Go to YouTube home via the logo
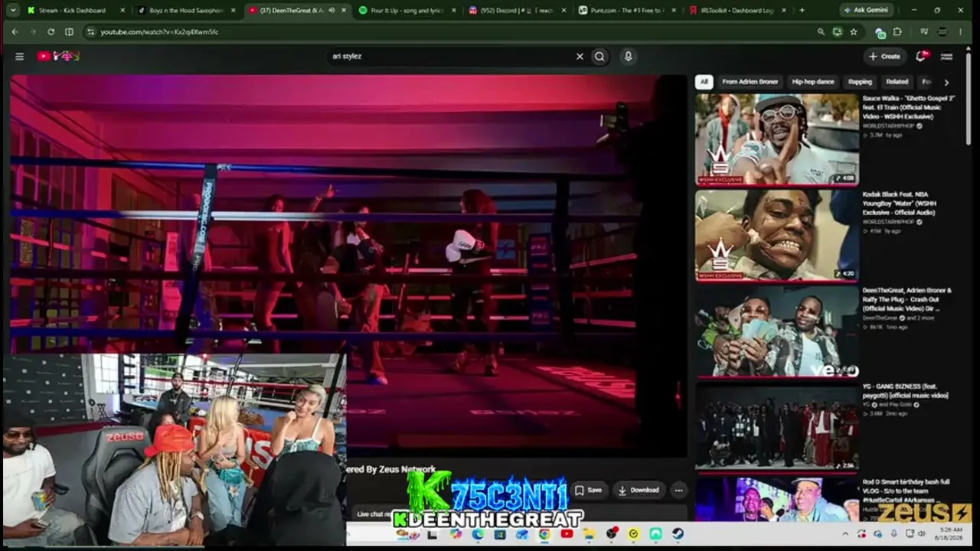This screenshot has height=551, width=980. 58,56
